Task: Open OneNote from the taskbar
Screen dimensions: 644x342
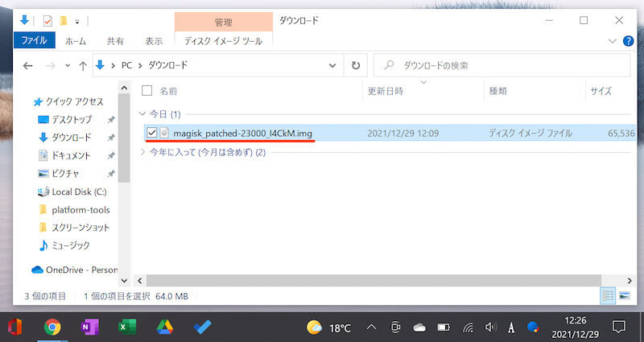Action: click(89, 327)
